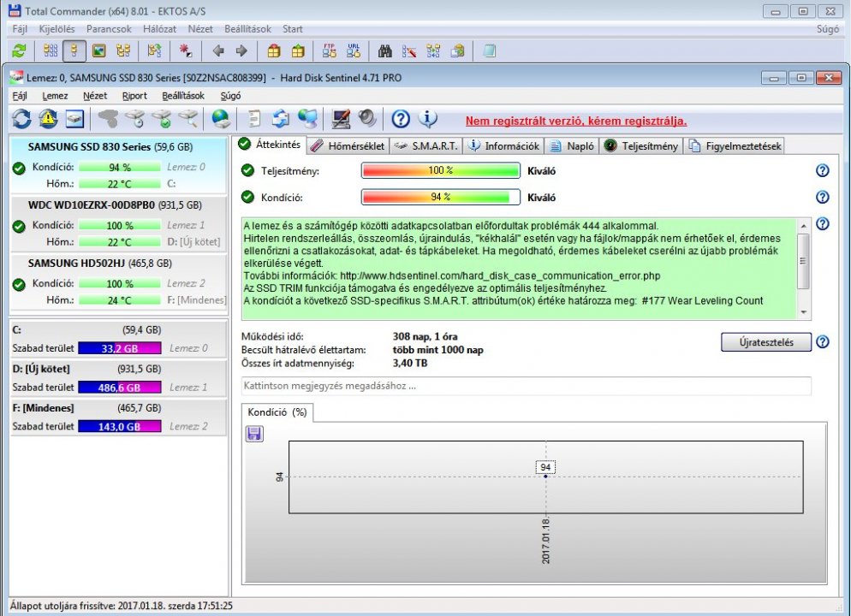Screen dimensions: 851x616
Task: Click the yellow warning triangle refresh icon
Action: click(48, 118)
